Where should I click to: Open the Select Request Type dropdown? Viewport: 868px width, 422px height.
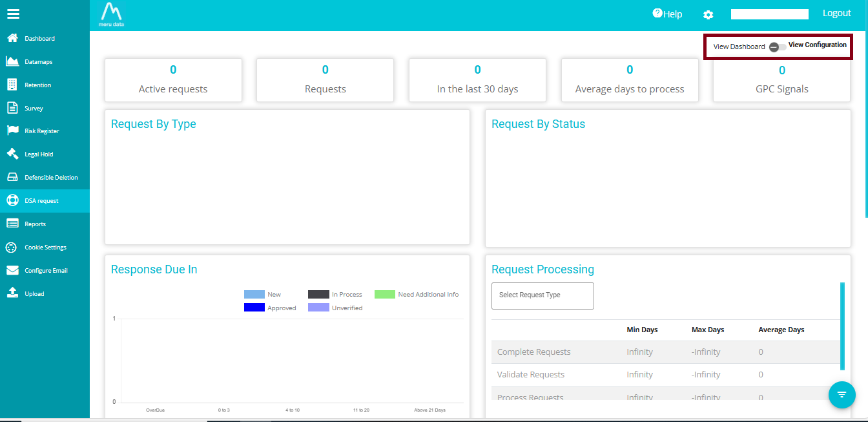point(542,295)
